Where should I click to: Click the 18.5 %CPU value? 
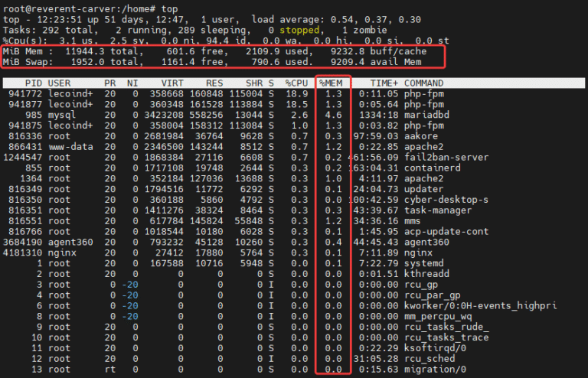296,104
